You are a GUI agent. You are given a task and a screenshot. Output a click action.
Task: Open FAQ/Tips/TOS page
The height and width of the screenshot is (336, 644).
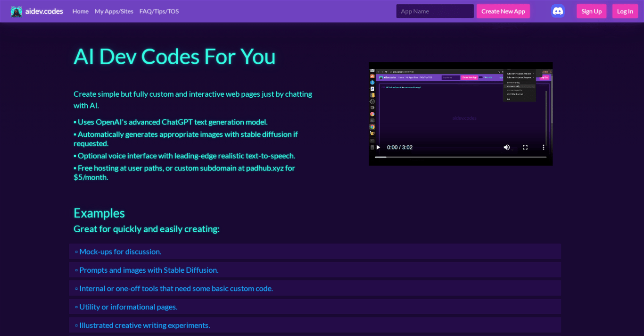point(159,11)
